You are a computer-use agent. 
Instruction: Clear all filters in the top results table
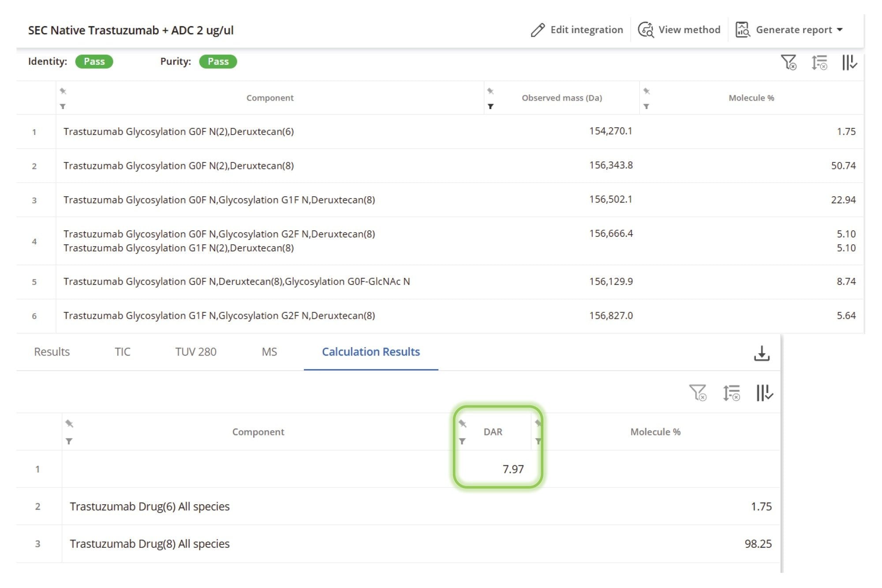(x=789, y=63)
